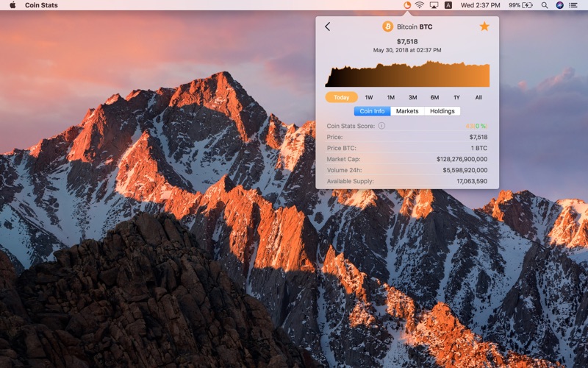Click the date May 30, 2018 at 02:37 PM
The height and width of the screenshot is (368, 588).
(407, 50)
